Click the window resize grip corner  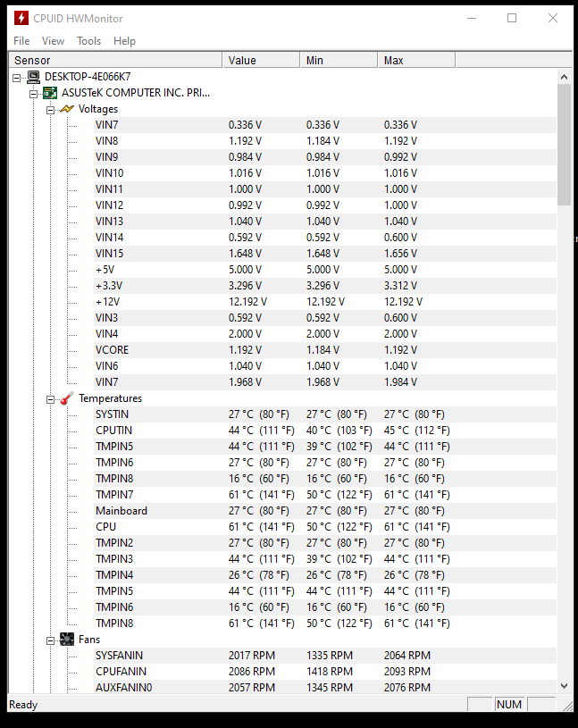coord(568,706)
